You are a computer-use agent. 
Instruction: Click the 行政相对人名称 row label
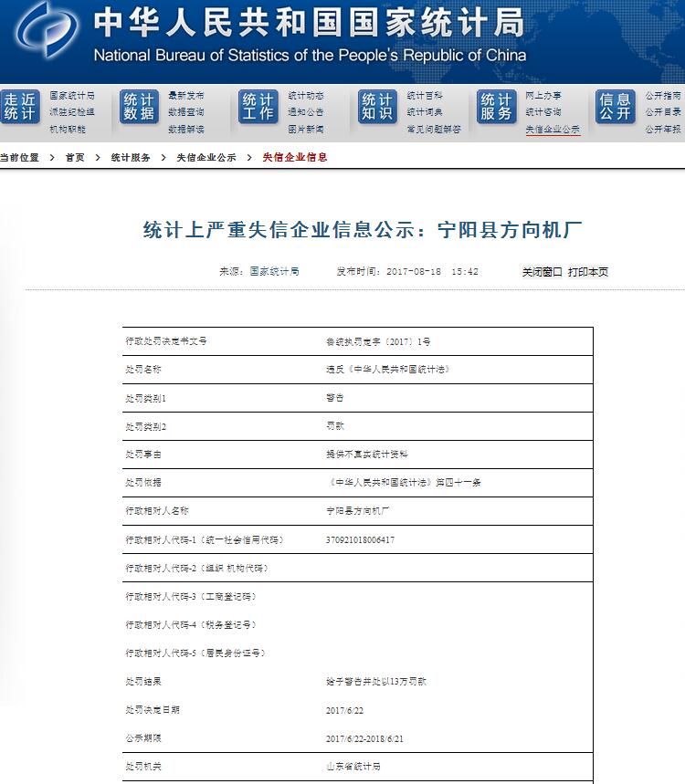[157, 511]
